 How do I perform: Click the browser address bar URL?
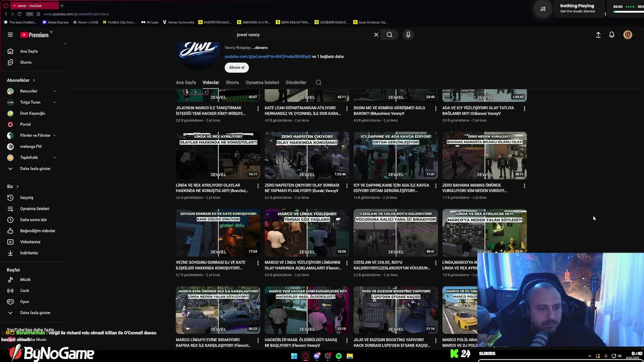tap(76, 14)
